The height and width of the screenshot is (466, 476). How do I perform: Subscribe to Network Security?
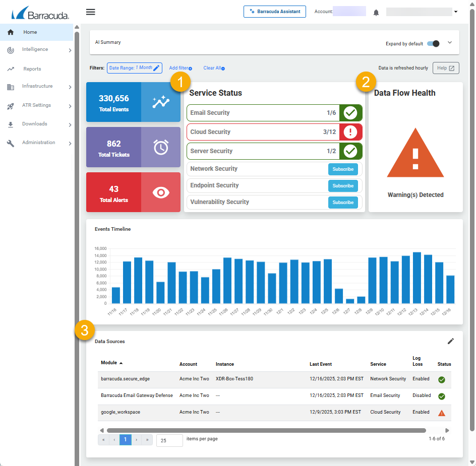pos(342,169)
